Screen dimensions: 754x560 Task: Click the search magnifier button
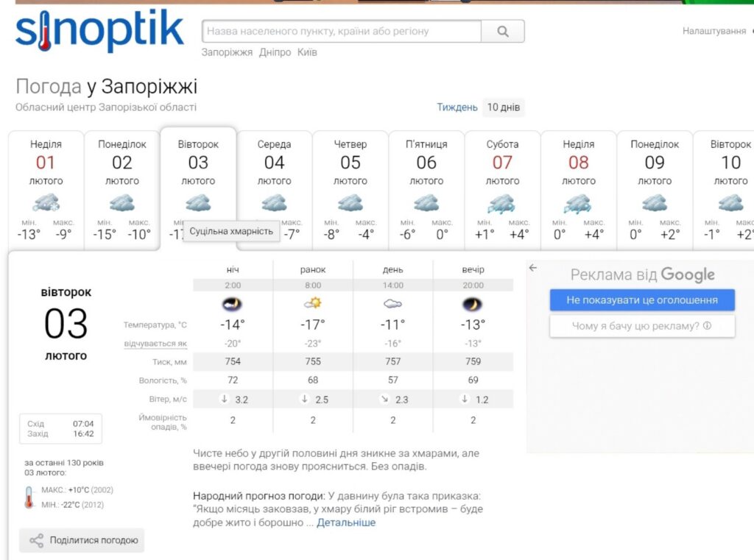503,32
